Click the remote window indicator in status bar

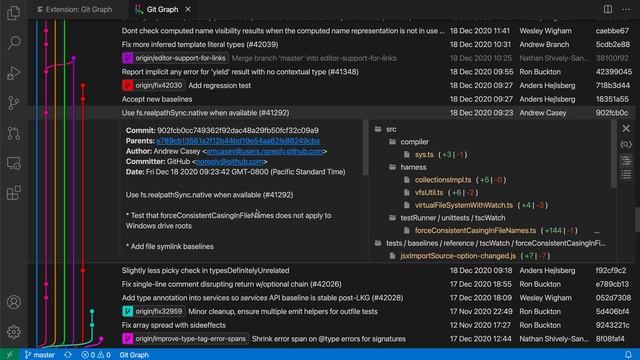point(9,355)
